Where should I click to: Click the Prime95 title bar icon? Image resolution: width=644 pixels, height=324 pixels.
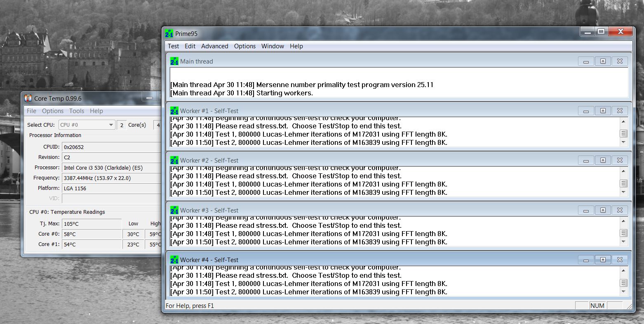pos(169,34)
